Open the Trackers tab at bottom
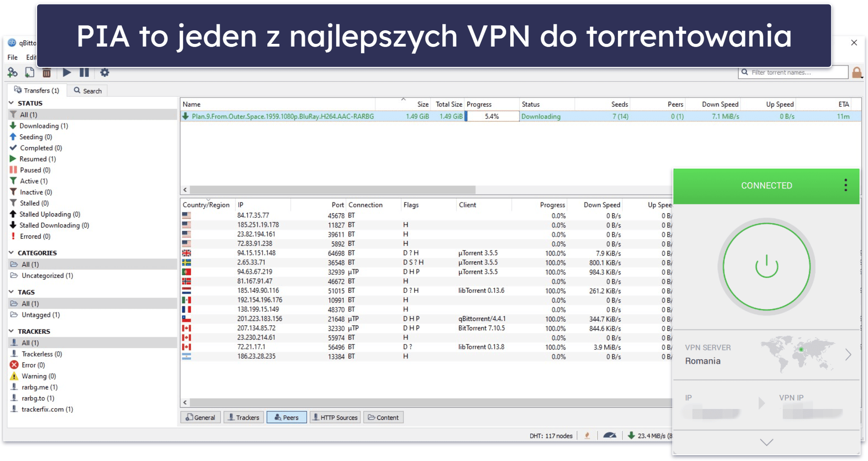868x461 pixels. 244,418
